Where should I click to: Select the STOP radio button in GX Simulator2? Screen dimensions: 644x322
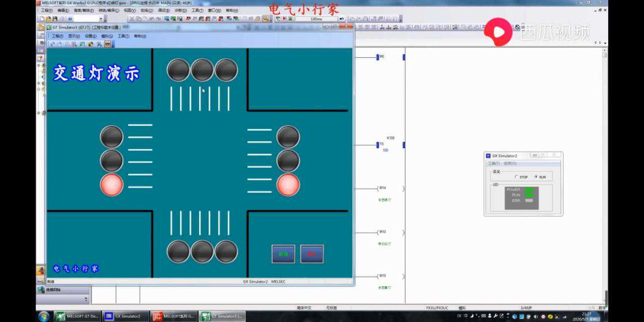tap(517, 177)
